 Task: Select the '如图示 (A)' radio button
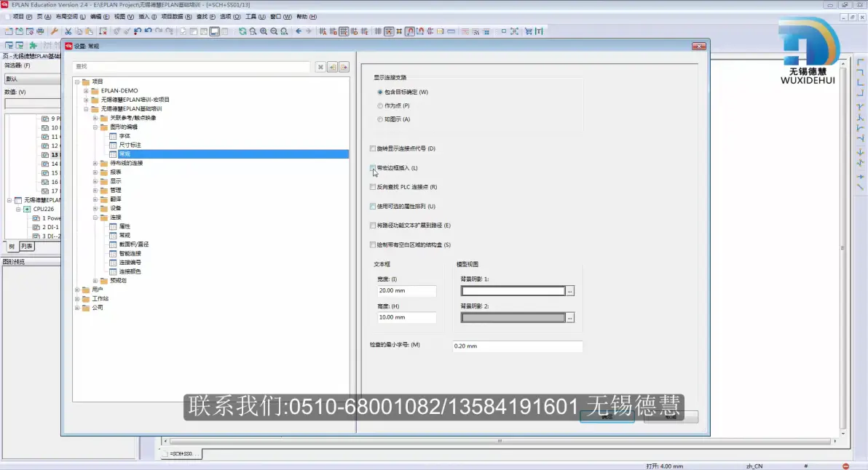point(380,119)
